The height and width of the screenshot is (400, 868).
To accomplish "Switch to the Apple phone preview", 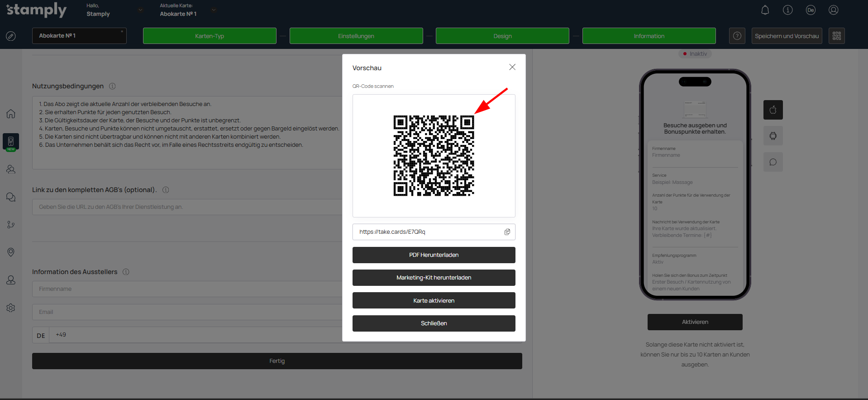I will click(x=773, y=110).
